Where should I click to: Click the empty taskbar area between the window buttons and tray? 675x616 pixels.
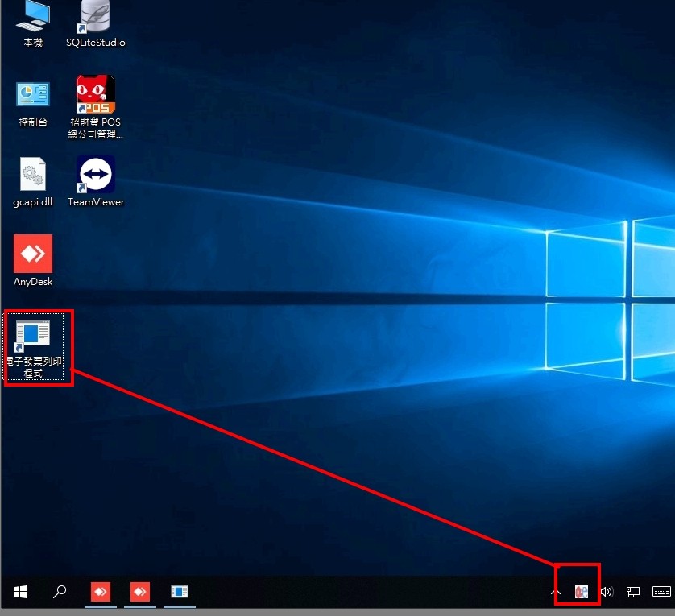[x=362, y=592]
